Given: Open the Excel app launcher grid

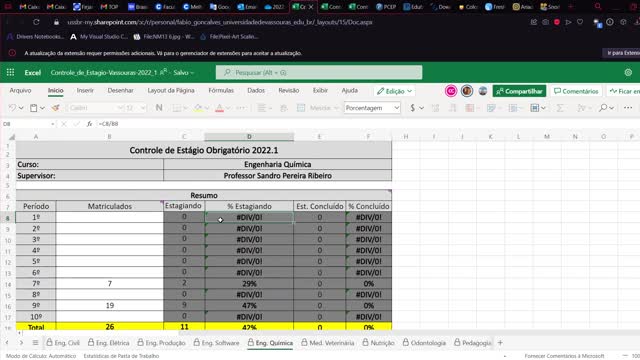Looking at the screenshot, I should [10, 72].
